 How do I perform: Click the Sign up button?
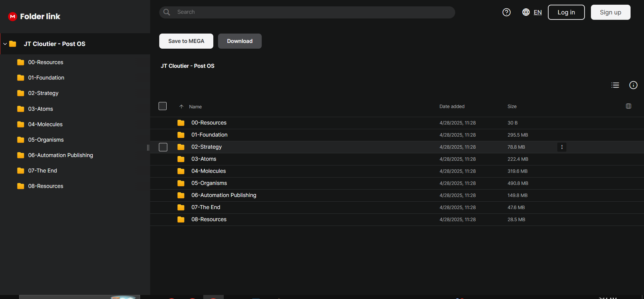tap(610, 12)
